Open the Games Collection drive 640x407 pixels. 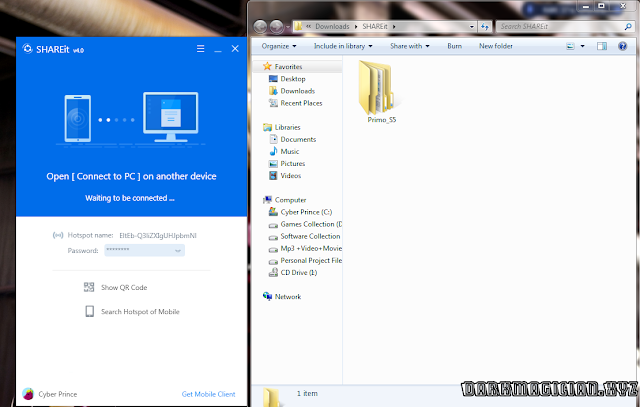click(x=311, y=224)
